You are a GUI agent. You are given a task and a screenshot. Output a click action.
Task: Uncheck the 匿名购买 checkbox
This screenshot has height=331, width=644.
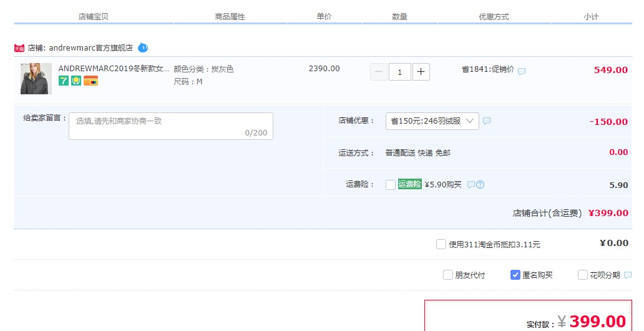pos(515,275)
